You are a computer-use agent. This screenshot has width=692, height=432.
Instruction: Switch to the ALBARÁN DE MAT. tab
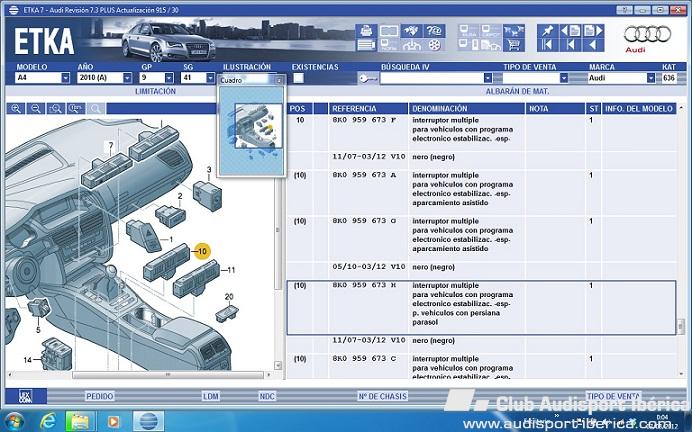517,92
